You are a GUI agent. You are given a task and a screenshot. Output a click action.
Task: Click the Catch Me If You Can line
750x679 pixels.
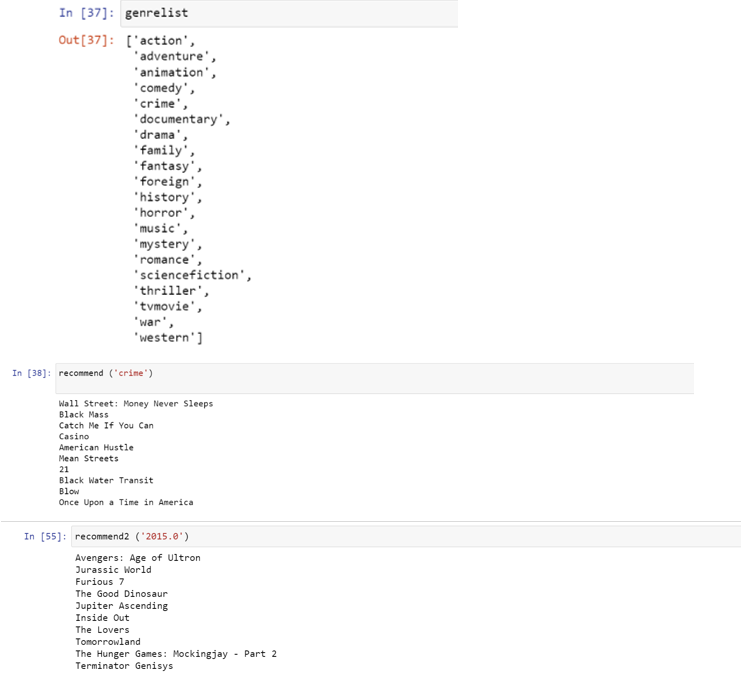point(106,426)
